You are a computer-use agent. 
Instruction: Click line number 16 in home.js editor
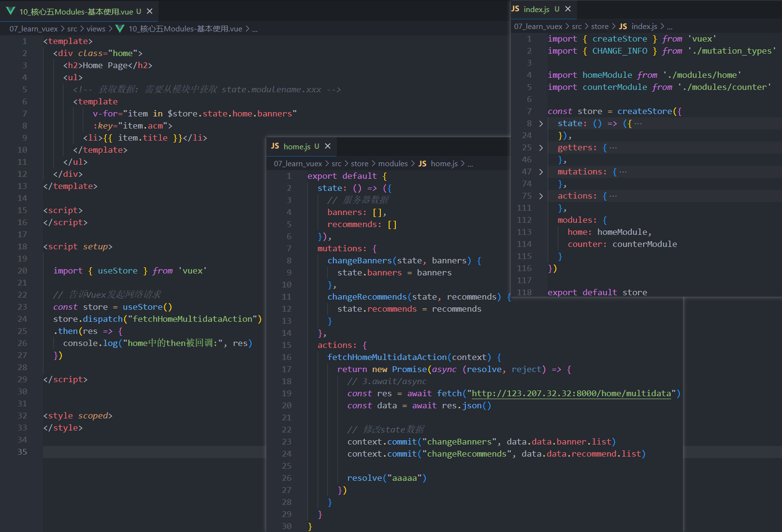tap(287, 357)
